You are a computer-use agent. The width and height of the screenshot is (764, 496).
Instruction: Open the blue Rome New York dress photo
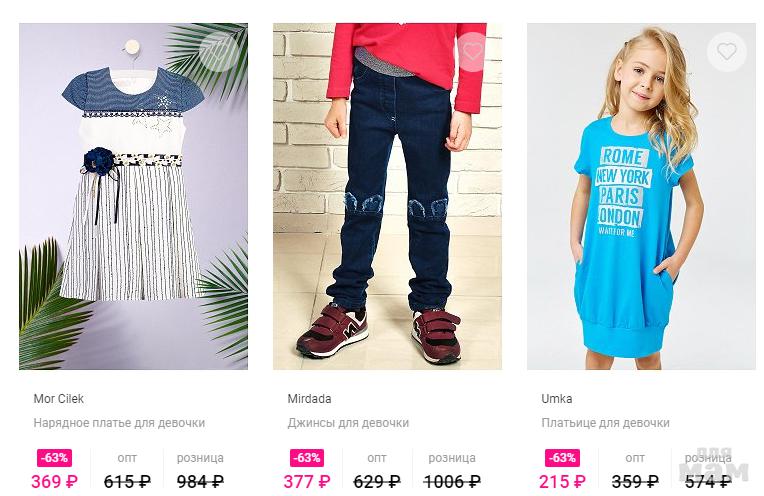tap(641, 196)
